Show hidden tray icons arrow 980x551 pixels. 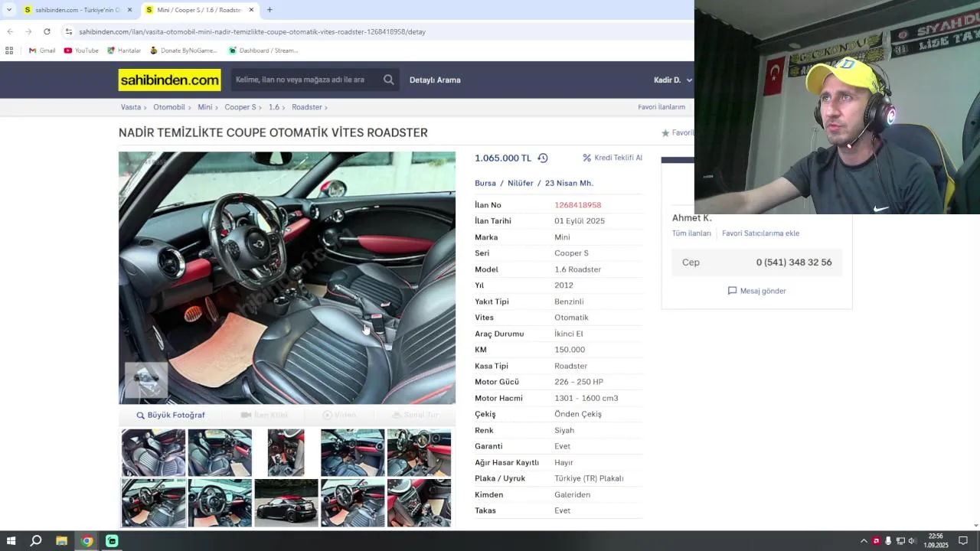tap(864, 541)
